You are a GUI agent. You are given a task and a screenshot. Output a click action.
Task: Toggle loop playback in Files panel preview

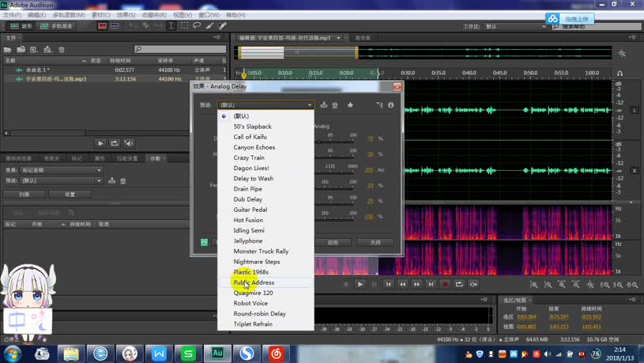click(x=115, y=143)
